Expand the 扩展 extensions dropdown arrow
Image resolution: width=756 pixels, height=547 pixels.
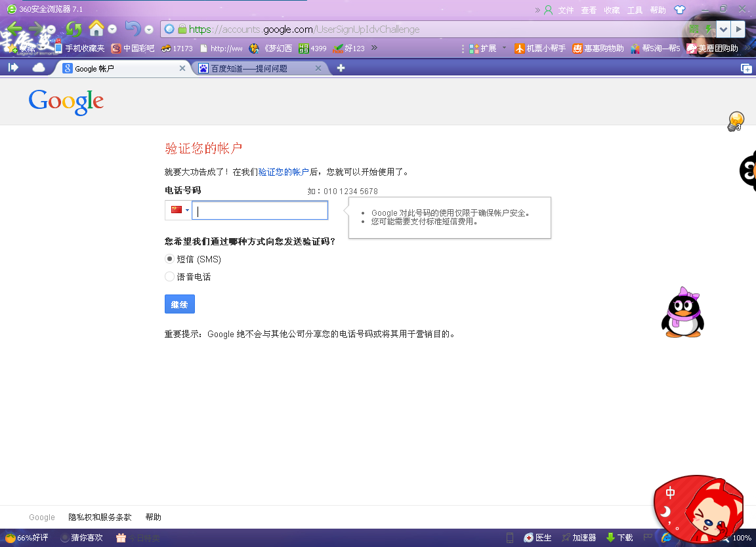pyautogui.click(x=504, y=48)
